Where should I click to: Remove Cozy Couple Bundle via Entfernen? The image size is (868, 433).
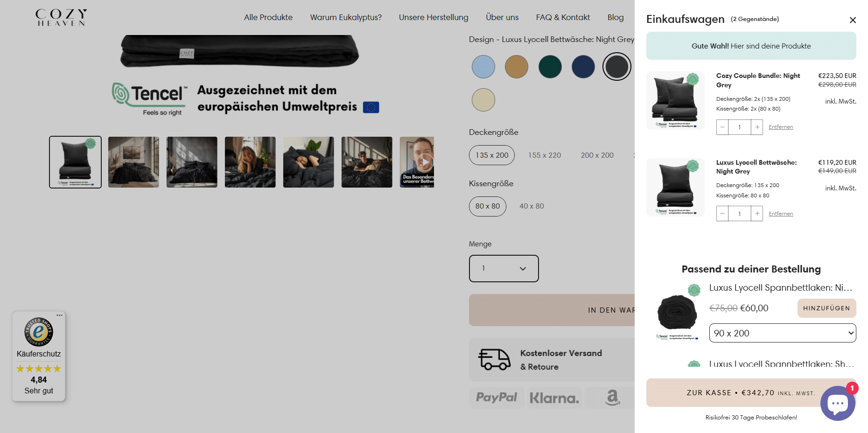click(x=781, y=127)
